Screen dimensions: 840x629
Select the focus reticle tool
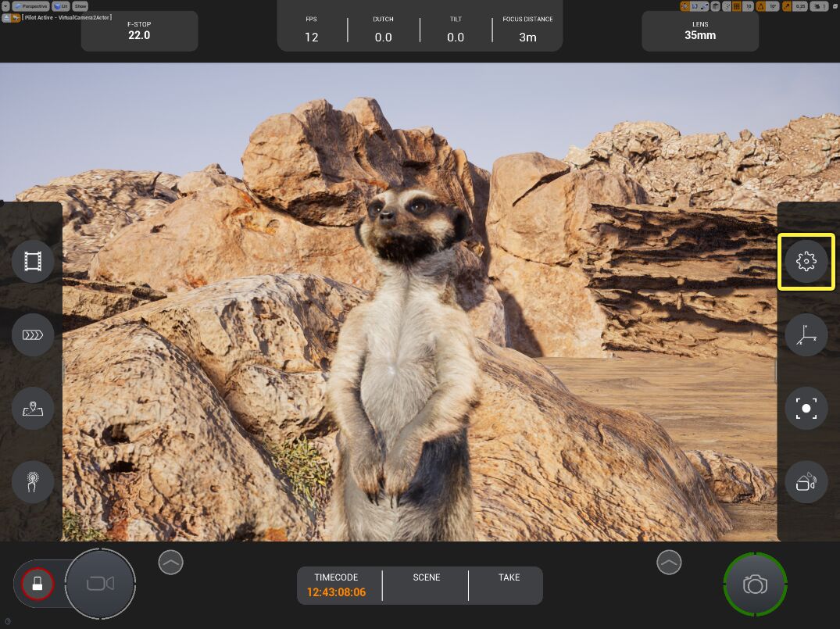tap(806, 409)
